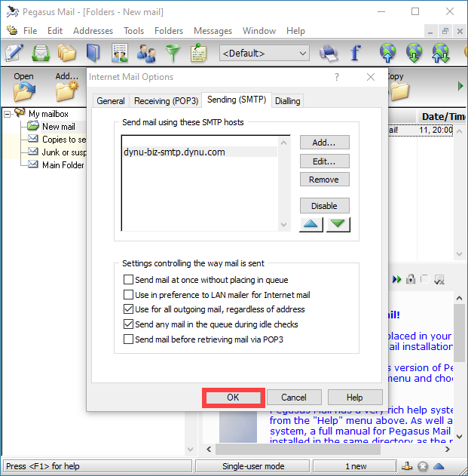Click globe with both arrows send/receive icon
Screen dimensions: 468x476
click(x=441, y=53)
